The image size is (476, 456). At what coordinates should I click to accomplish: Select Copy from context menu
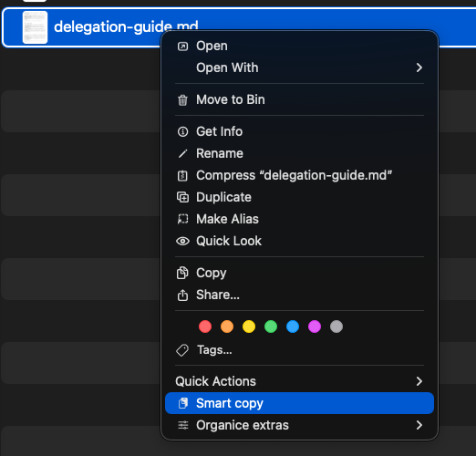[299, 273]
